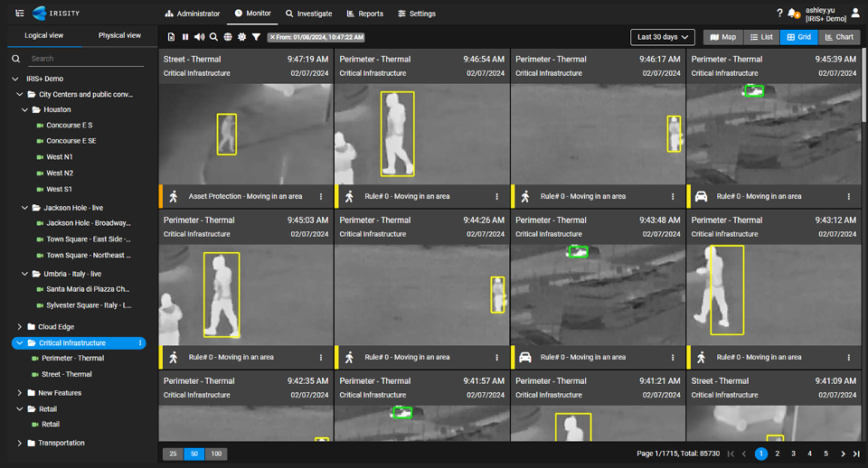The image size is (868, 468).
Task: Pause the live alert feed
Action: (185, 37)
